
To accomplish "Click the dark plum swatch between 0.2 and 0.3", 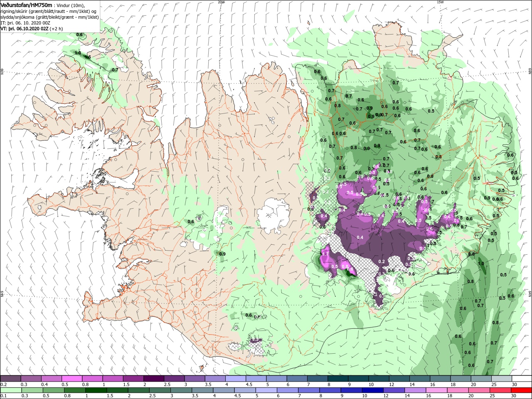I will pos(11,379).
